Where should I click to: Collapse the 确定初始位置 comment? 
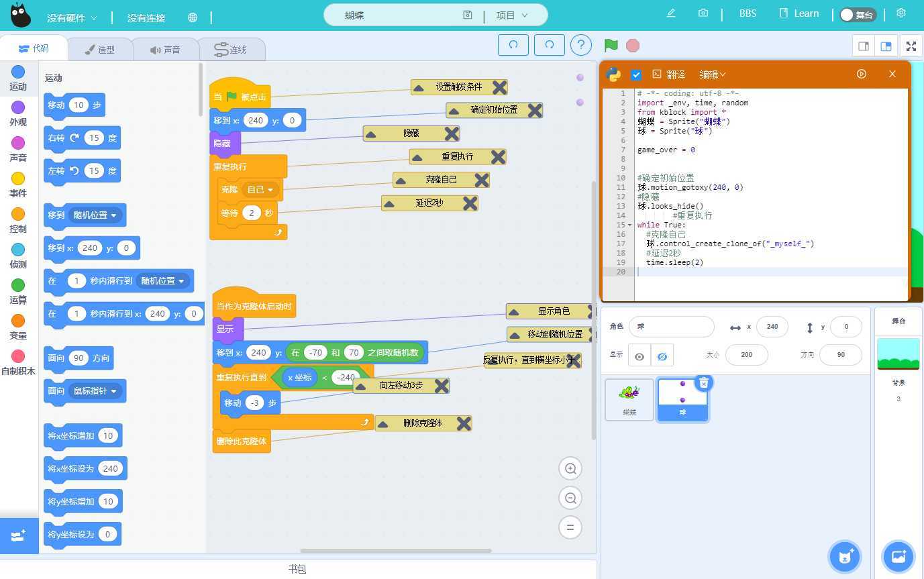[454, 111]
